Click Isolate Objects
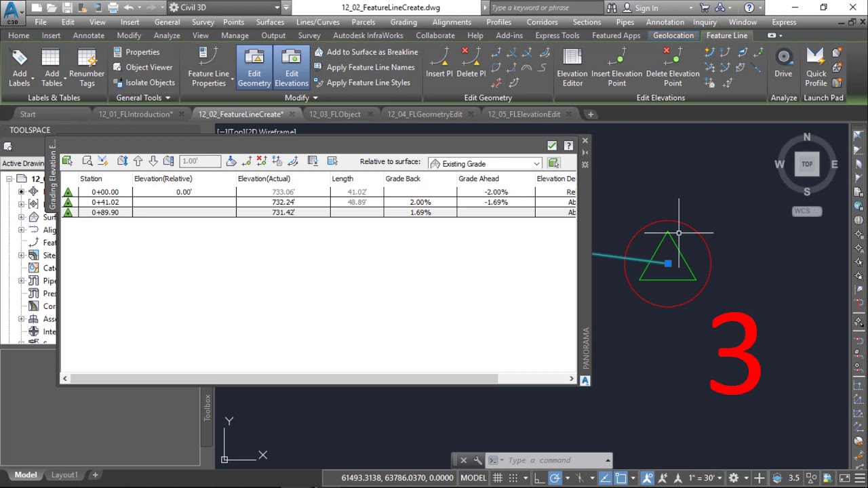The height and width of the screenshot is (488, 868). point(144,83)
